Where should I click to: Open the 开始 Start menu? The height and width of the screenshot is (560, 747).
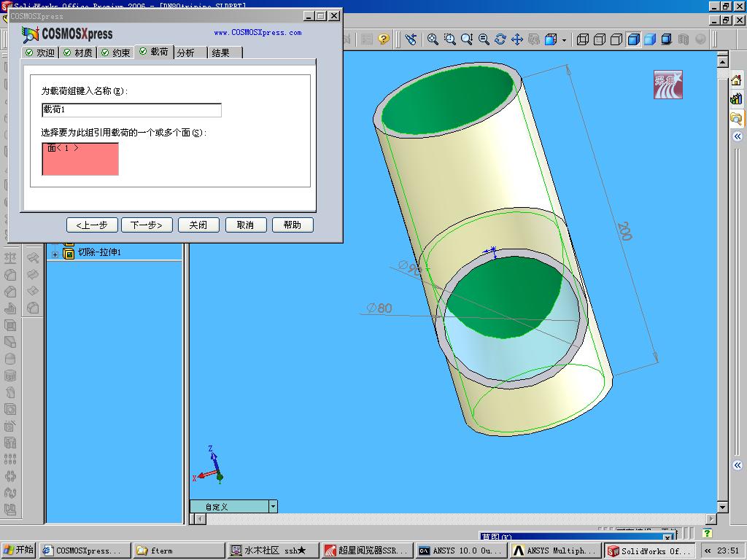click(18, 550)
